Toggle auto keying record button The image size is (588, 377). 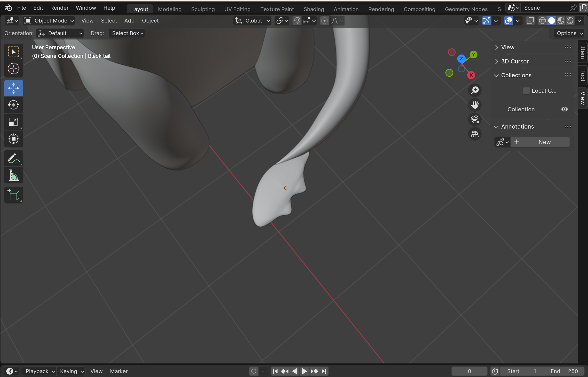(x=254, y=371)
